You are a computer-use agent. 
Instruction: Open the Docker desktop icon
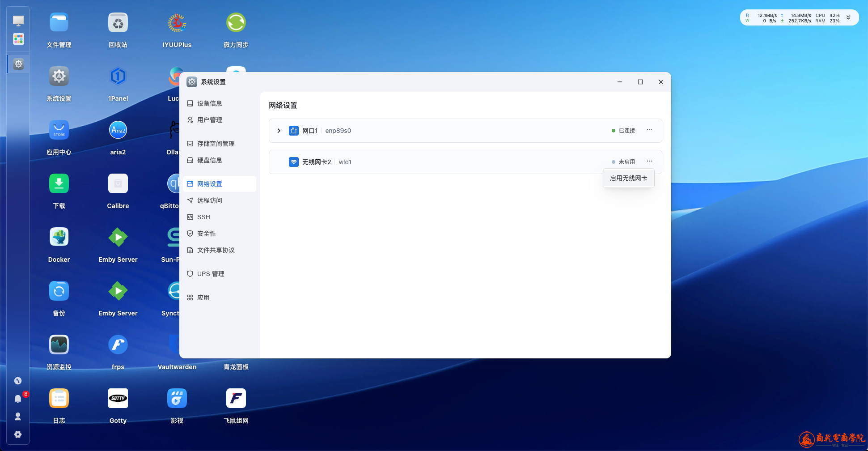(x=59, y=237)
